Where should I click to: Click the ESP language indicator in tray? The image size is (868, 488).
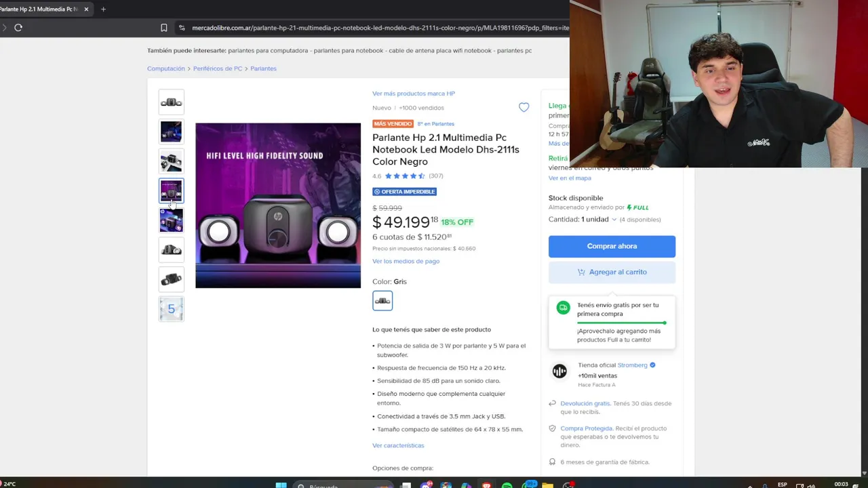tap(783, 485)
